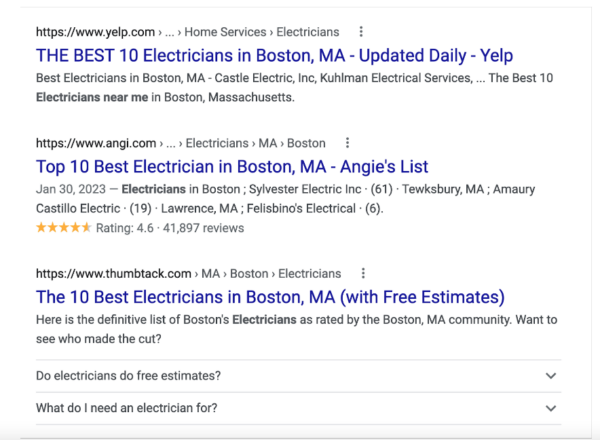The width and height of the screenshot is (600, 440).
Task: Open 'The 10 Best Electricians in Boston' Thumbtack link
Action: pos(270,297)
